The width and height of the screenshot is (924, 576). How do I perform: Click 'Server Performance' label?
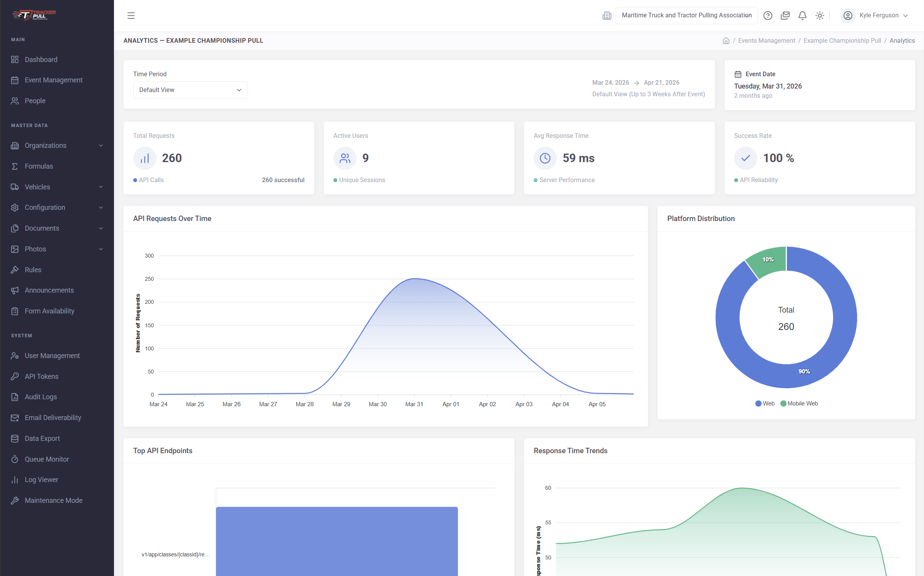pyautogui.click(x=567, y=180)
